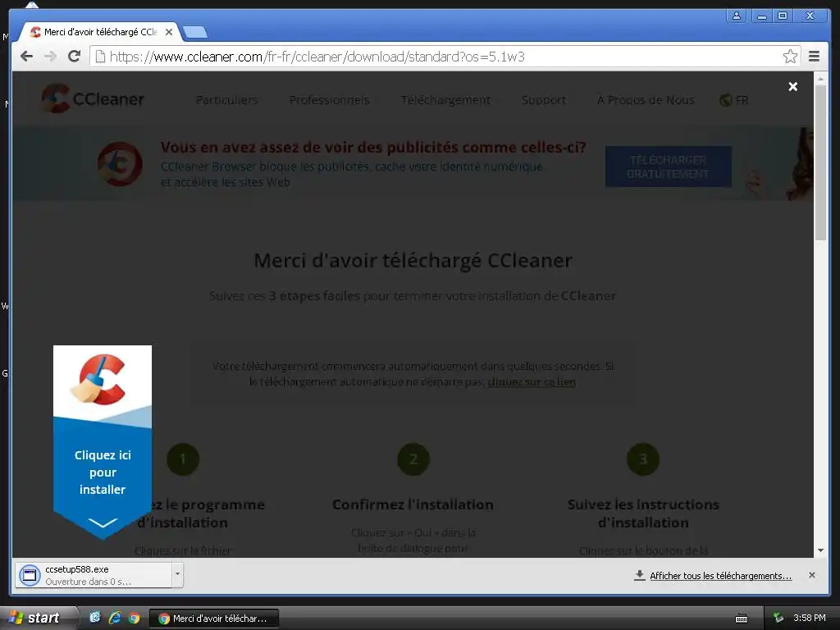Image resolution: width=840 pixels, height=630 pixels.
Task: Close the CCleaner browser tab
Action: point(169,32)
